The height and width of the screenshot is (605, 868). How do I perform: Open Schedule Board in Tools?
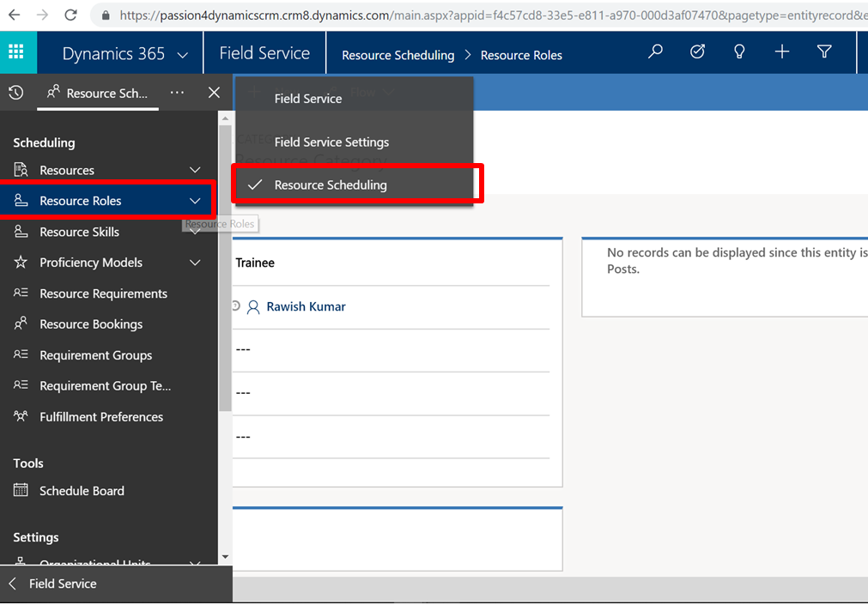pos(82,491)
